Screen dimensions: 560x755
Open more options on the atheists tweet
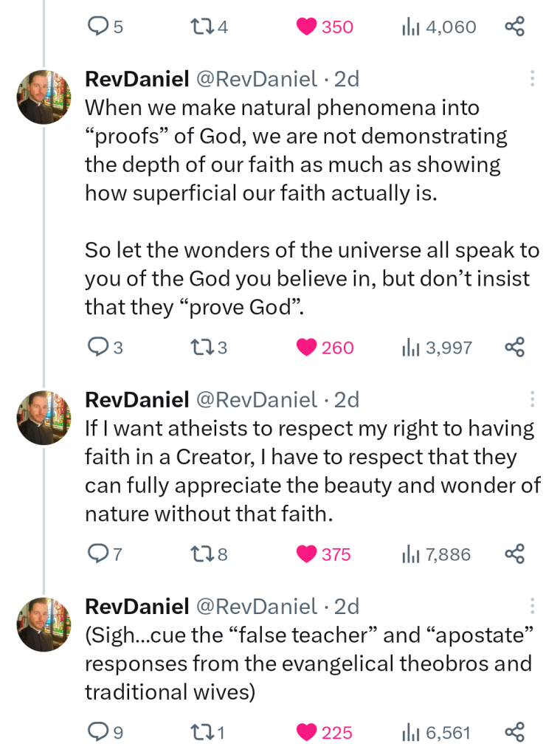pos(532,400)
